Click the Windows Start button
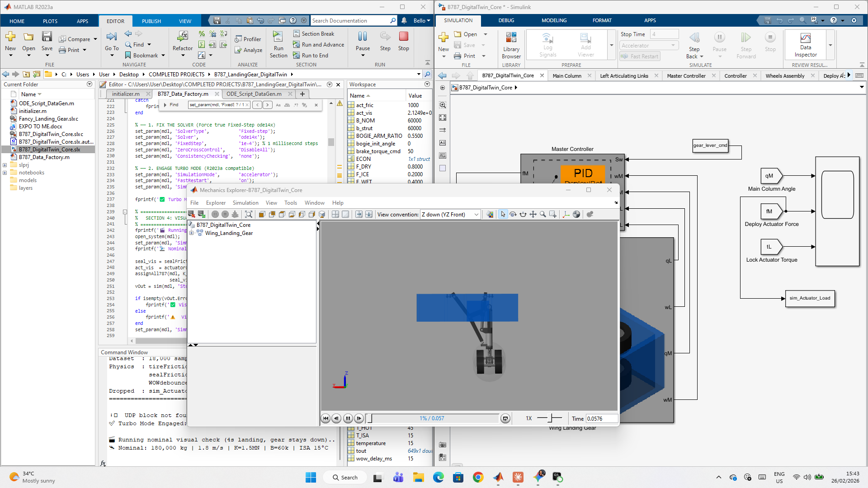This screenshot has height=488, width=868. click(311, 477)
